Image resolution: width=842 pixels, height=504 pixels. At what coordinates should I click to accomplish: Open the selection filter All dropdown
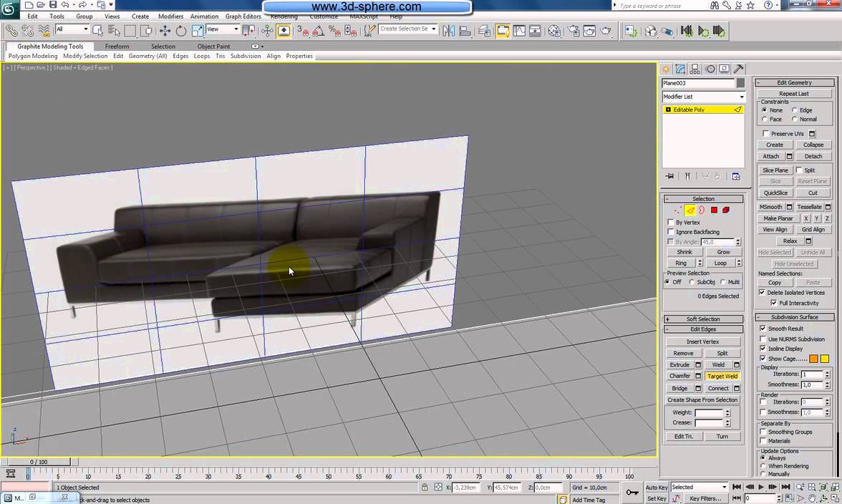[72, 29]
